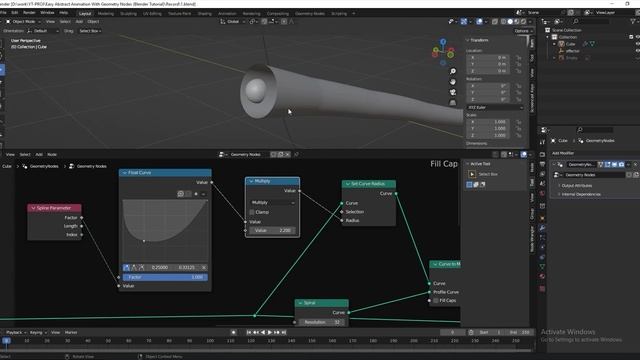This screenshot has height=360, width=640.
Task: Toggle visibility eye of effector in Outliner
Action: (638, 51)
